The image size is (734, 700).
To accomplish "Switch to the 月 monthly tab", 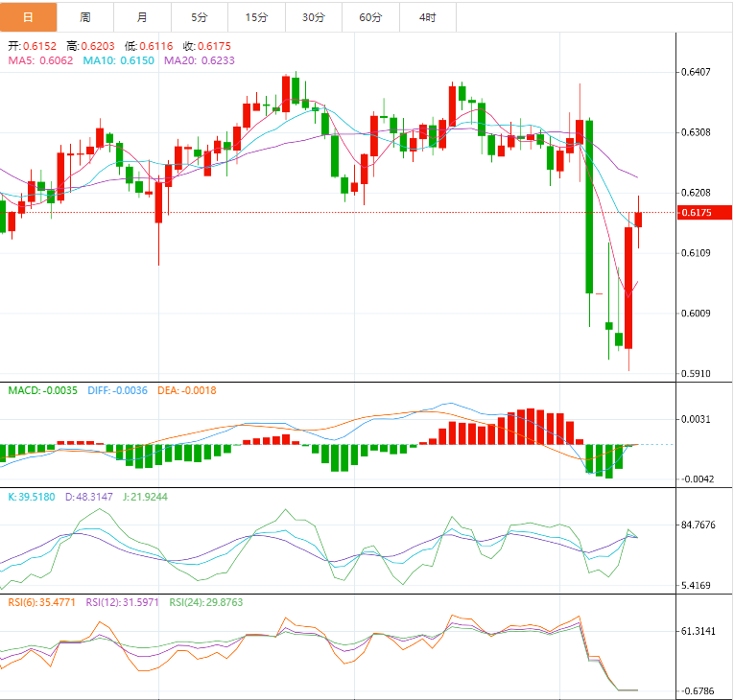I will 142,17.
